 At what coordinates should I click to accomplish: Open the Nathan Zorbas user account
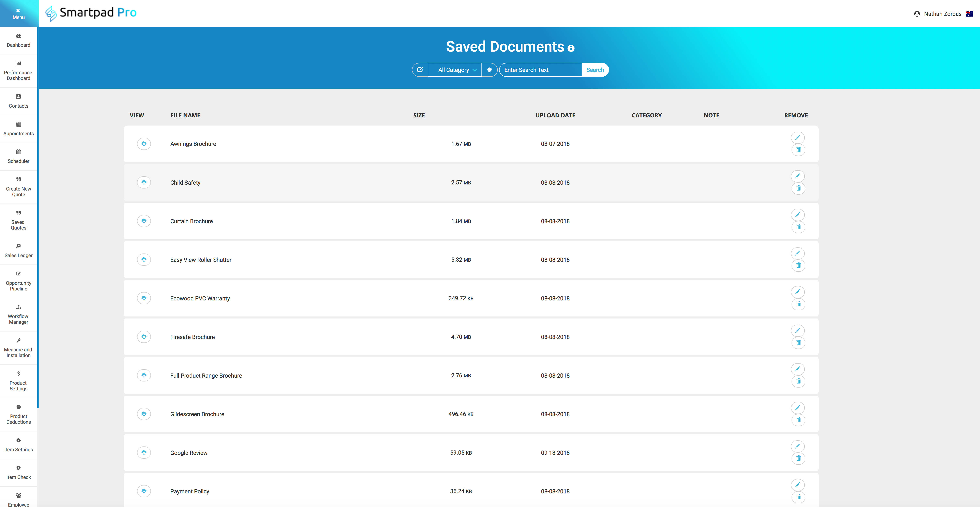tap(938, 14)
